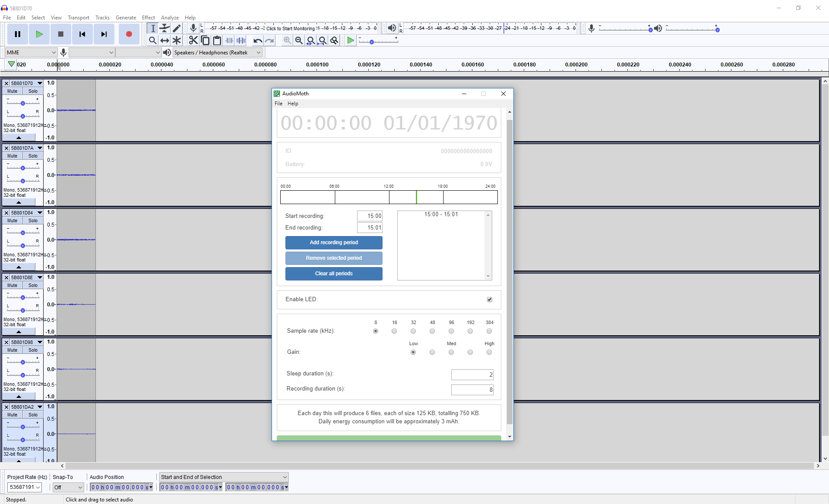Skip to end of the track
The image size is (829, 504).
pyautogui.click(x=104, y=34)
